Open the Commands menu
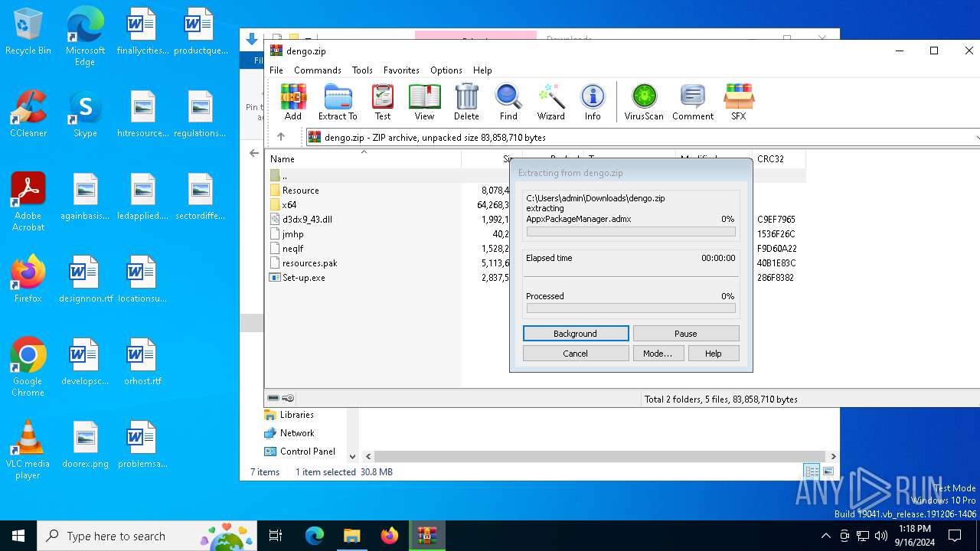This screenshot has width=980, height=551. (x=318, y=70)
